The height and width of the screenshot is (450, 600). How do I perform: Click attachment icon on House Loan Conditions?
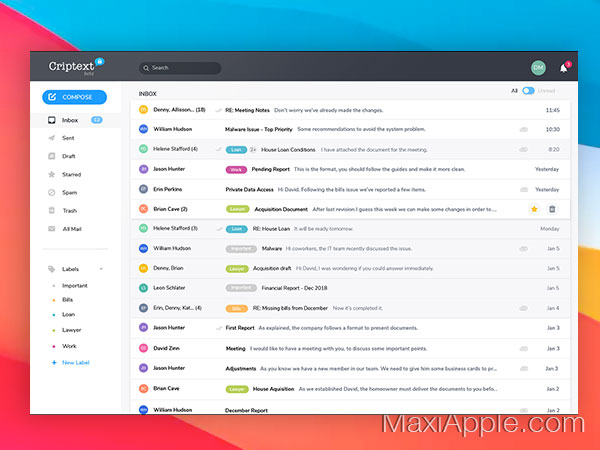pos(523,150)
